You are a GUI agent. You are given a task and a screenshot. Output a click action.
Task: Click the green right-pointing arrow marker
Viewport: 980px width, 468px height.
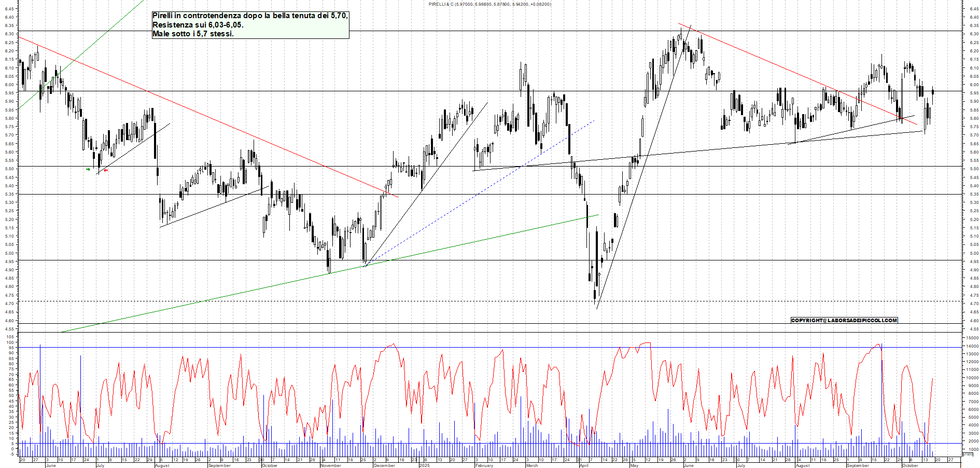(x=88, y=169)
